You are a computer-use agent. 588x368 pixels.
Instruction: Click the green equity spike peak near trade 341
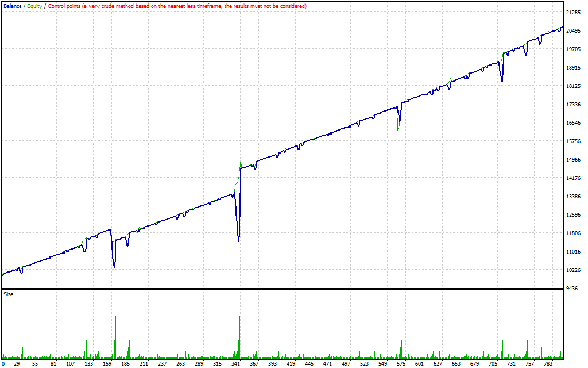241,160
